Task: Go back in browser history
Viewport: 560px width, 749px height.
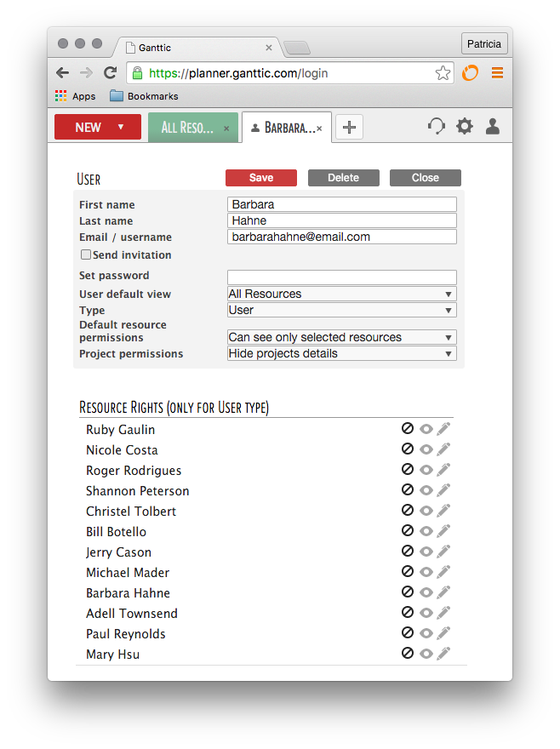Action: [x=63, y=72]
